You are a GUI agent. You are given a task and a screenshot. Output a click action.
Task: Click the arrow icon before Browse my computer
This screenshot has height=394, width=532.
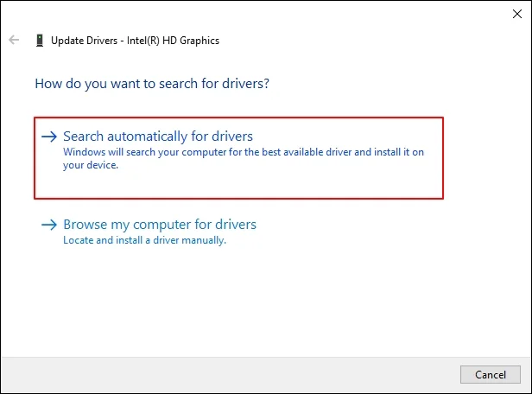50,225
